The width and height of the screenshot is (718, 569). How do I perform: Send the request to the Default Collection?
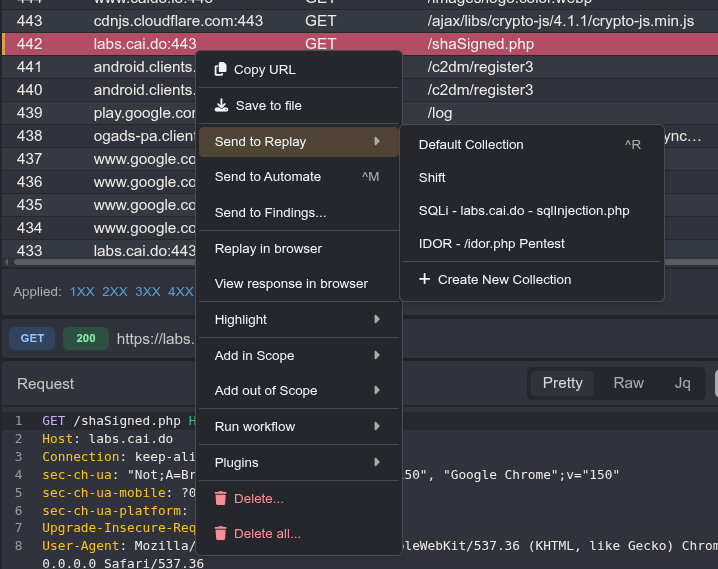pyautogui.click(x=531, y=145)
